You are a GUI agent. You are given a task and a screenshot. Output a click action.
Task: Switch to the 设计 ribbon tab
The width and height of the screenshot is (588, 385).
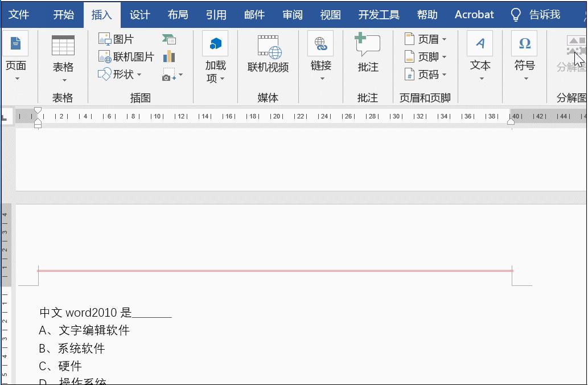[x=139, y=14]
